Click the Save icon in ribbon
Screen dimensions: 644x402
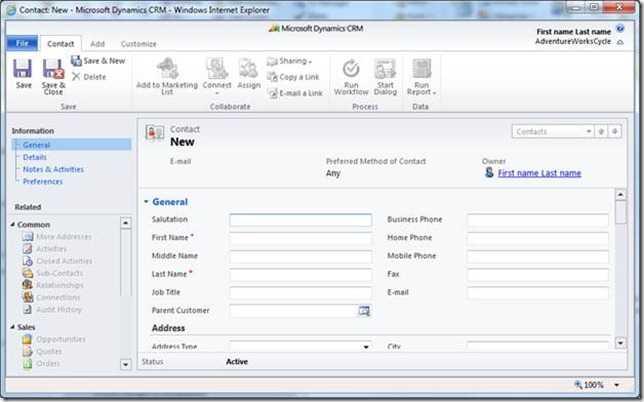pos(23,69)
